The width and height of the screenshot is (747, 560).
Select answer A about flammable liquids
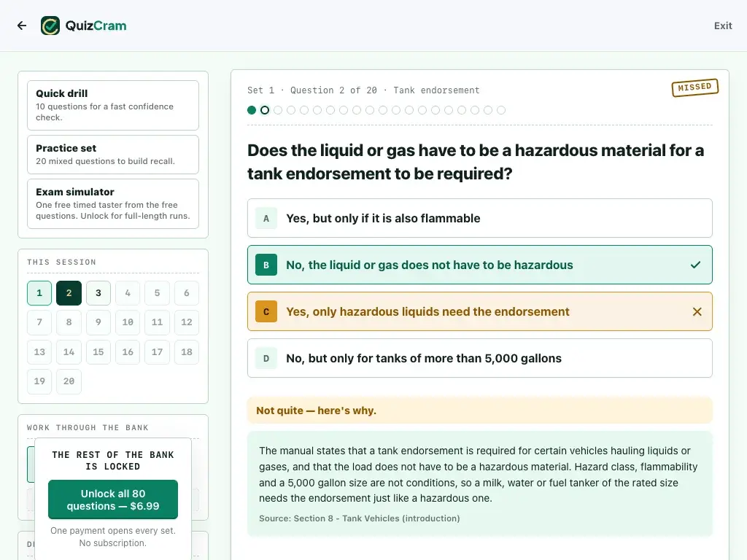tap(480, 218)
